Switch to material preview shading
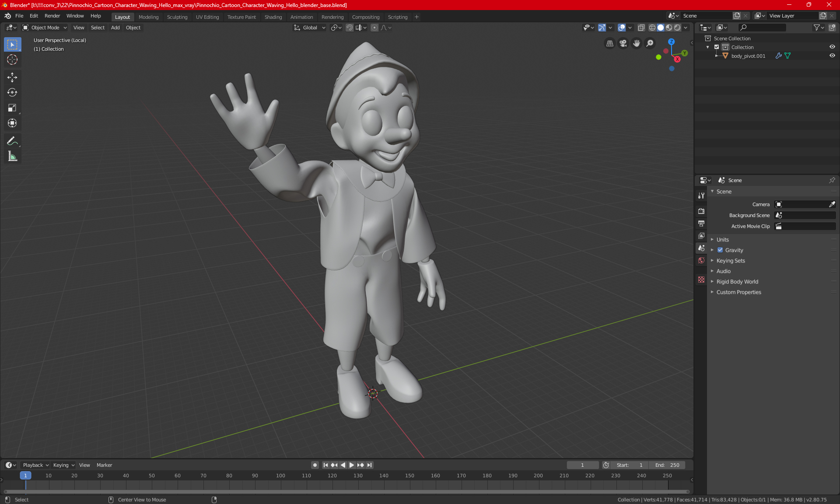Image resolution: width=840 pixels, height=504 pixels. [669, 28]
